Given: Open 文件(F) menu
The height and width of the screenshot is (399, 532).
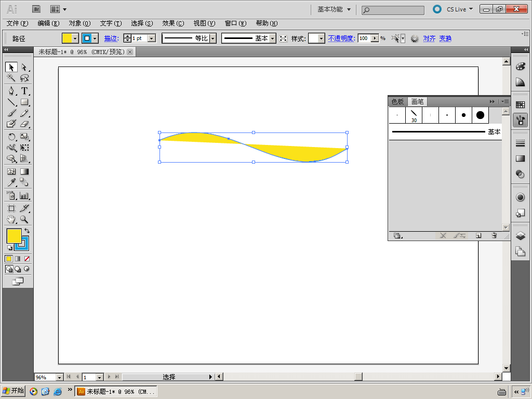Looking at the screenshot, I should pos(17,23).
